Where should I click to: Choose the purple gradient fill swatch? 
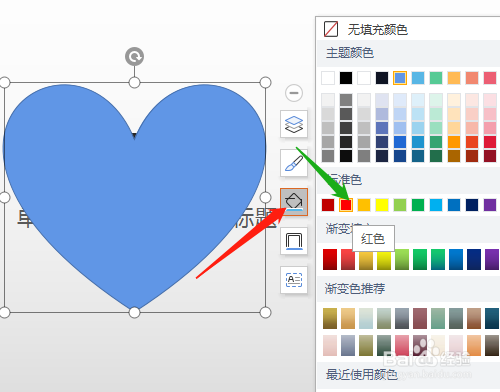492,259
